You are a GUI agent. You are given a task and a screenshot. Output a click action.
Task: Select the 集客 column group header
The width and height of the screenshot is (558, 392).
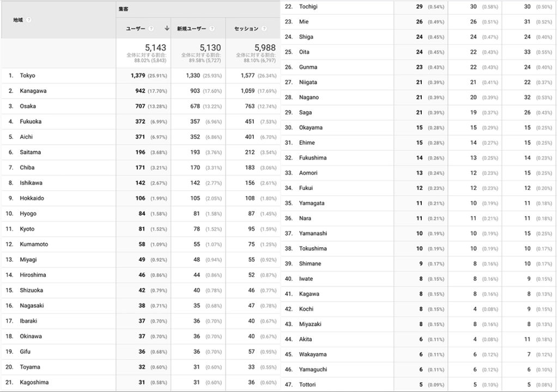click(x=123, y=9)
